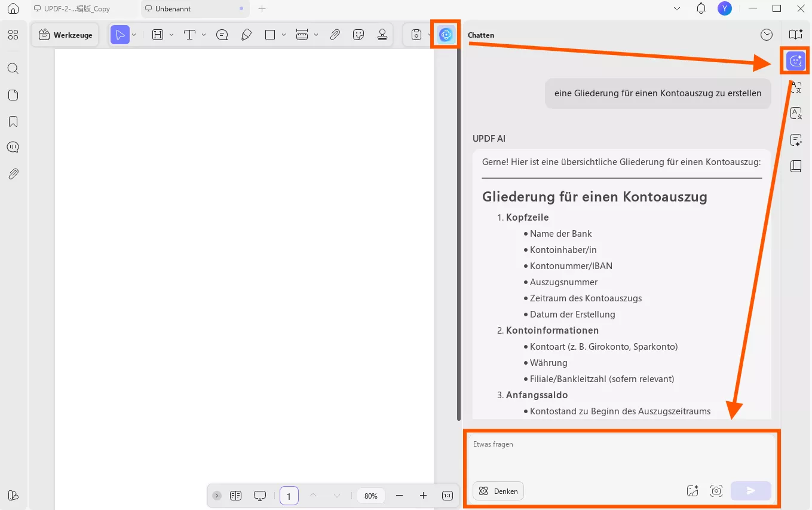Toggle the two-page reading view icon
This screenshot has height=510, width=812.
pyautogui.click(x=235, y=496)
